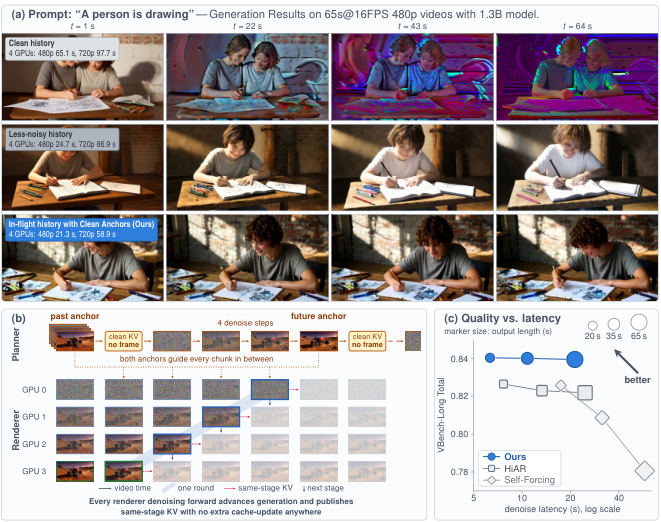Viewport: 661px width, 522px height.
Task: Click the "t = 64 s" column header
Action: (577, 26)
